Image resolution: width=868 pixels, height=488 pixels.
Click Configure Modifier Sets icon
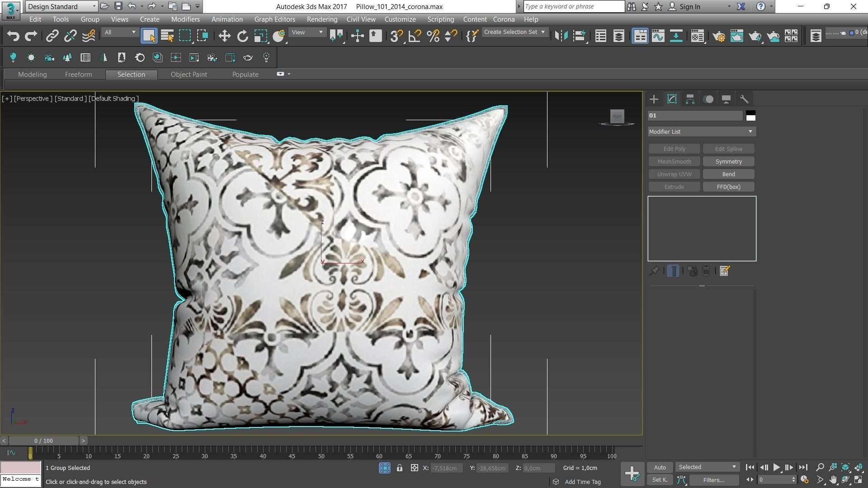[724, 271]
